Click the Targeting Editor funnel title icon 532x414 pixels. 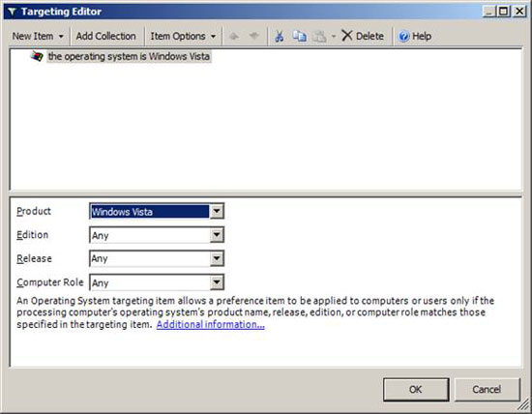tap(12, 12)
